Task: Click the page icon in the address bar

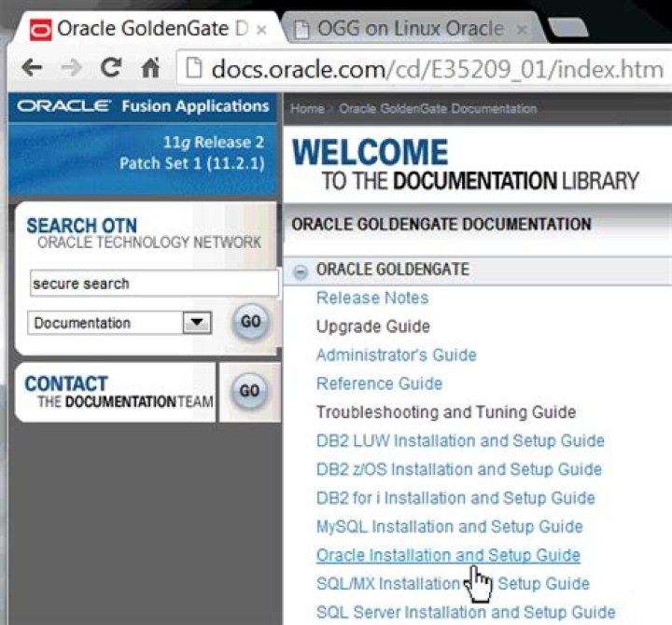Action: coord(194,68)
